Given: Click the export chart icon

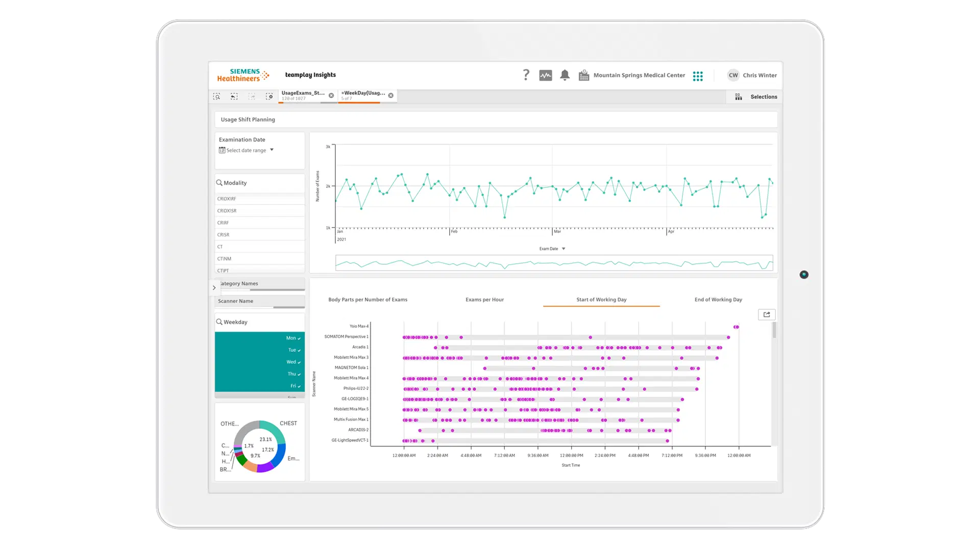Looking at the screenshot, I should tap(767, 315).
